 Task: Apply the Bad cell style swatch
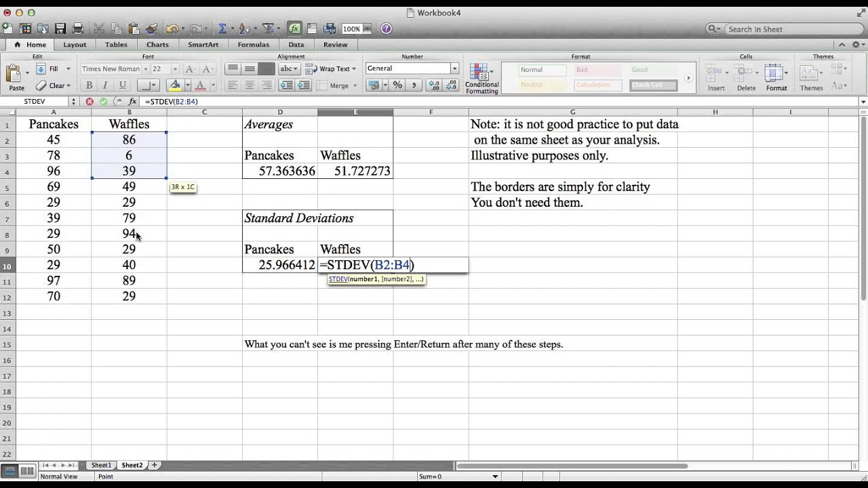coord(597,70)
